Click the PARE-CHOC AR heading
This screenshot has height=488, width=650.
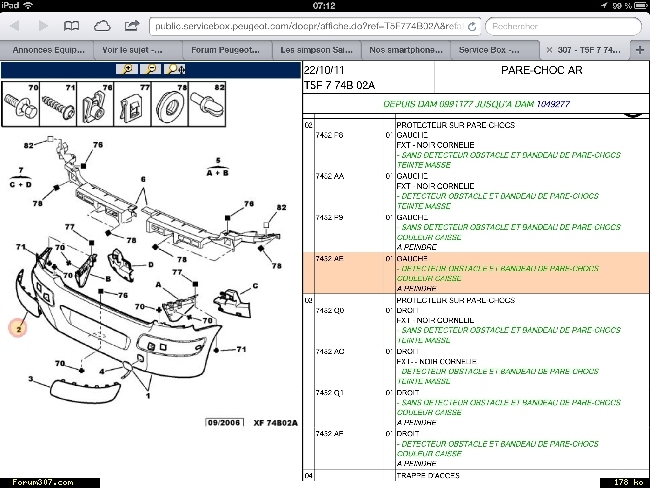(x=541, y=70)
